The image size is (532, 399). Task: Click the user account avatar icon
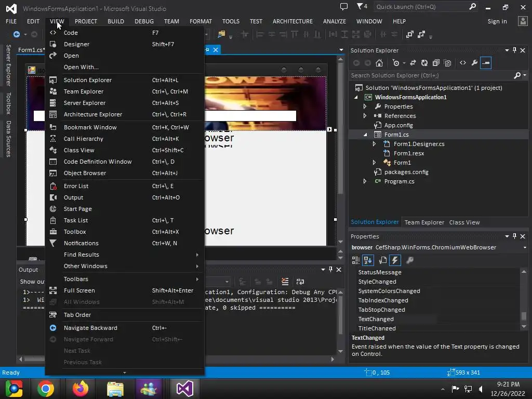point(523,21)
